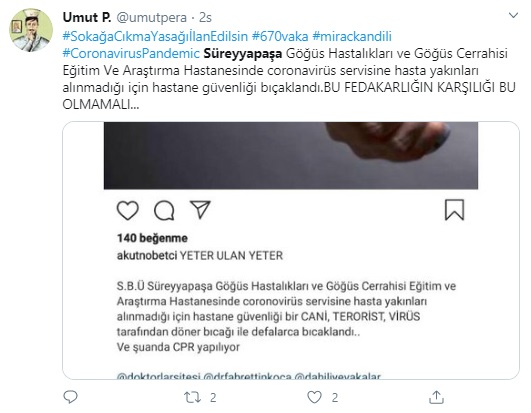Open the #SokağaCıkmaYasağıİlanEdilsin hashtag
Viewport: 531px width, 413px height.
point(155,36)
